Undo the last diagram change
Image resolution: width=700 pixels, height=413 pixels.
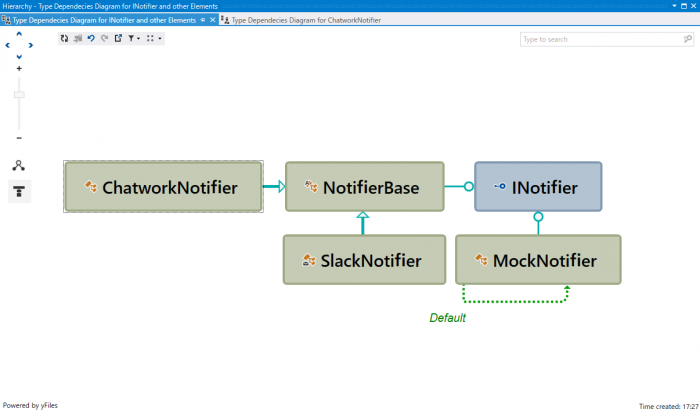click(91, 38)
